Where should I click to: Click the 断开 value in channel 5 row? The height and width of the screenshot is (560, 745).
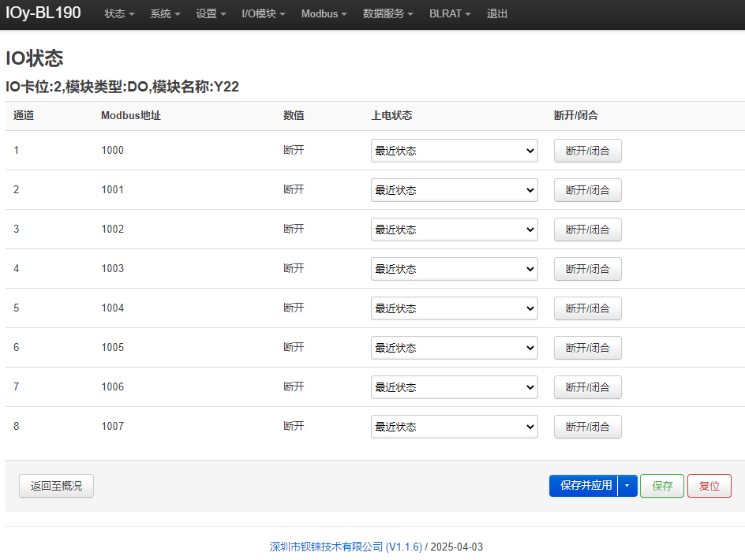pos(294,308)
